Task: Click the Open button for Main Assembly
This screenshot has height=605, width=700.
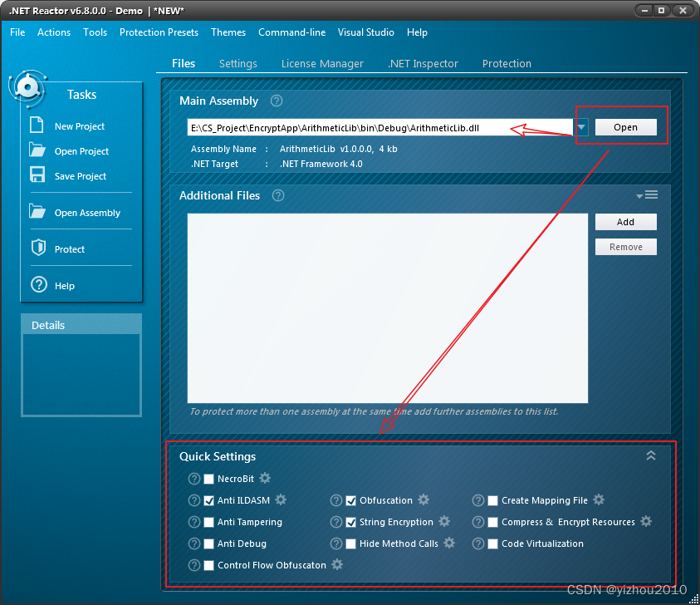Action: (625, 127)
